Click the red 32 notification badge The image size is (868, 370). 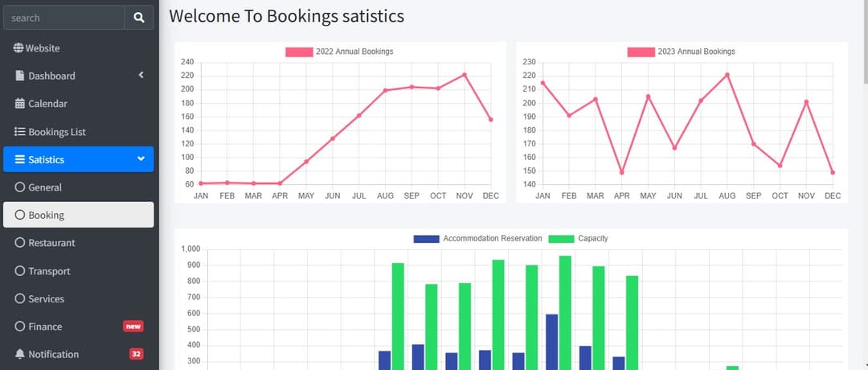coord(137,355)
